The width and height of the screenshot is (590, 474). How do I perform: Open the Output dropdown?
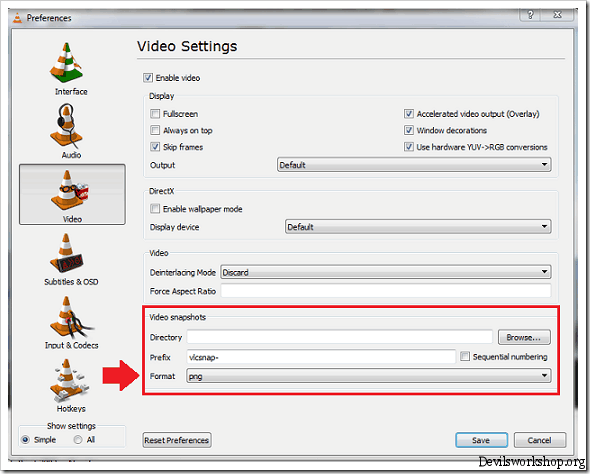tap(414, 165)
